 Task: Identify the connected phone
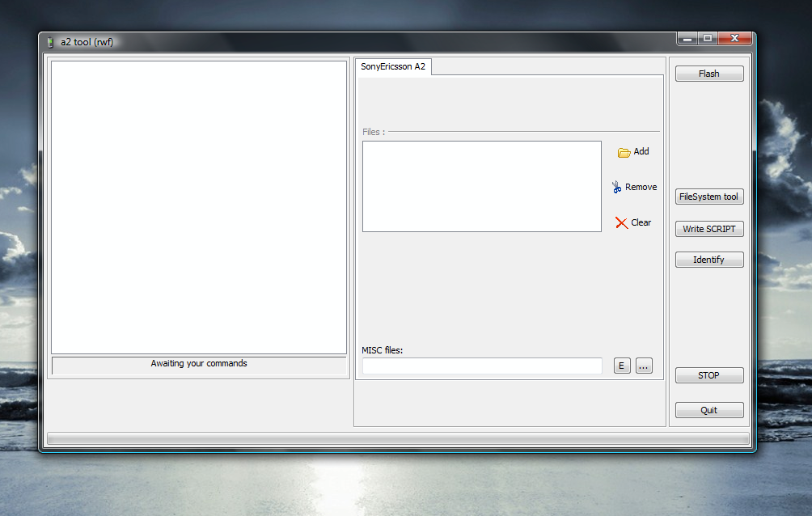[x=709, y=260]
